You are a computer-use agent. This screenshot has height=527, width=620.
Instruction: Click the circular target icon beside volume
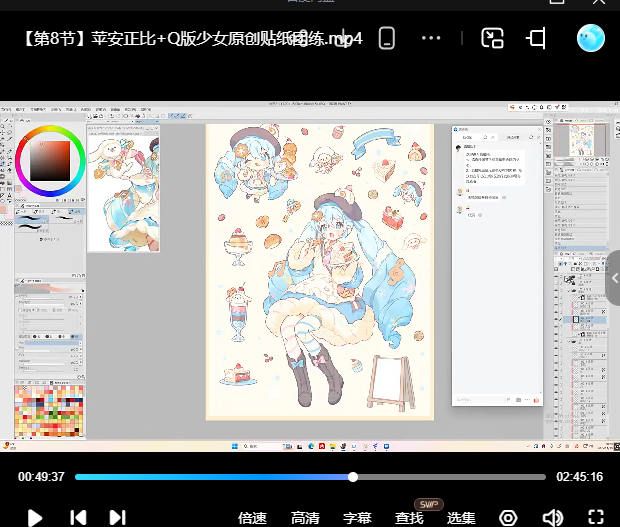(x=508, y=518)
